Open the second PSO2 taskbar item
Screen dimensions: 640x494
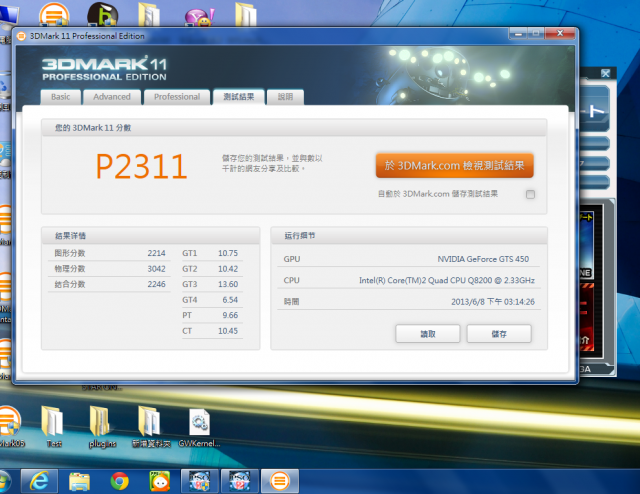point(240,481)
